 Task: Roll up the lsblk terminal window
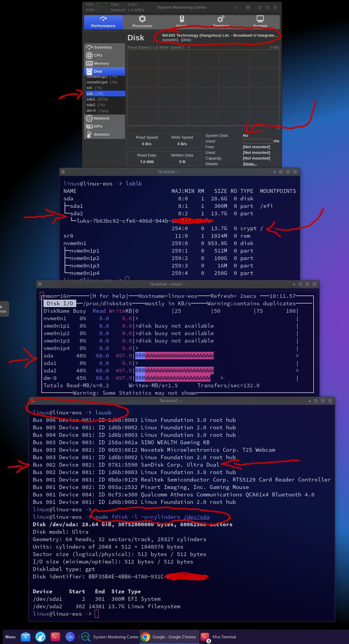click(275, 172)
